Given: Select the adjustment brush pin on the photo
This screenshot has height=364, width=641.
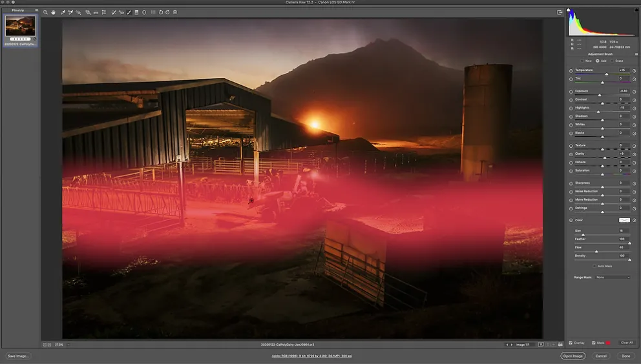Looking at the screenshot, I should tap(251, 201).
